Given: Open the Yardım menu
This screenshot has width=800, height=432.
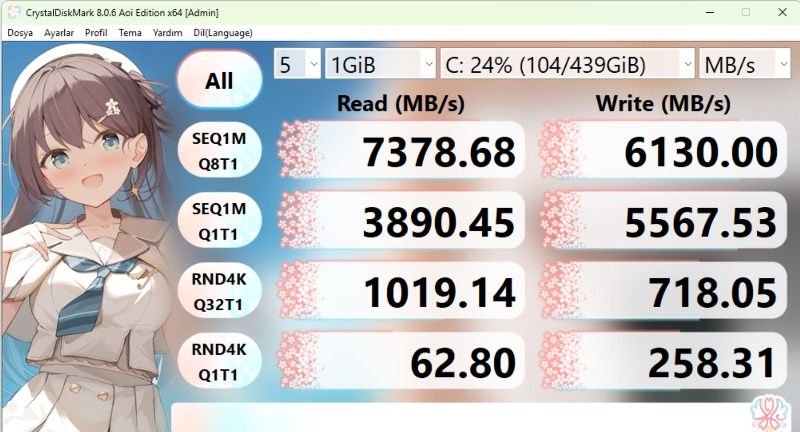Looking at the screenshot, I should pyautogui.click(x=167, y=33).
